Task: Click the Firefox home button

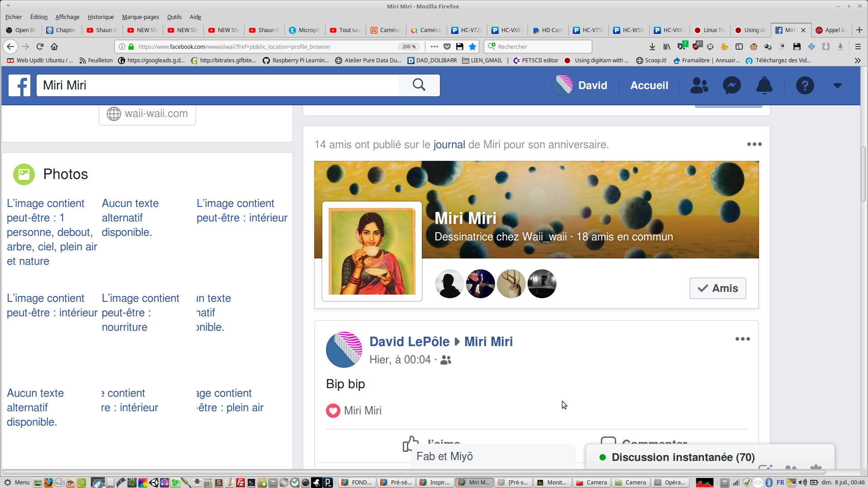Action: 54,47
